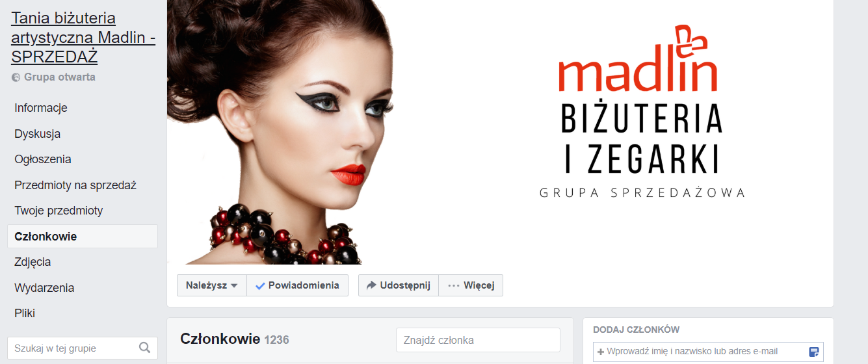The height and width of the screenshot is (364, 868).
Task: Click the Madlin logo on cover image
Action: [638, 58]
